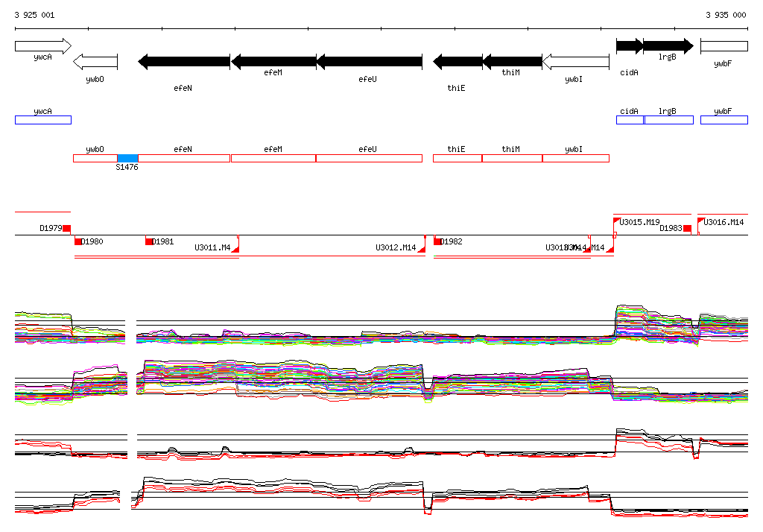This screenshot has width=763, height=532.
Task: Click the red-outlined ywbO annotation box
Action: click(95, 158)
